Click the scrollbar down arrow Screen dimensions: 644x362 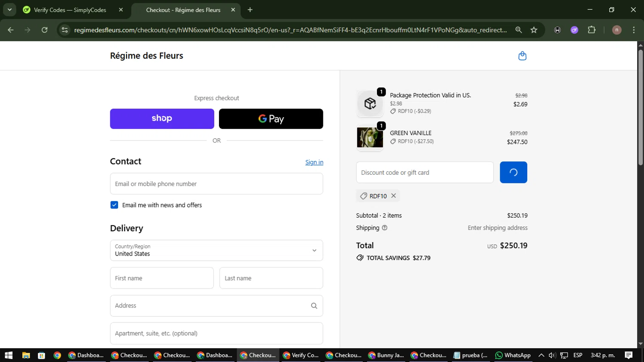click(641, 344)
